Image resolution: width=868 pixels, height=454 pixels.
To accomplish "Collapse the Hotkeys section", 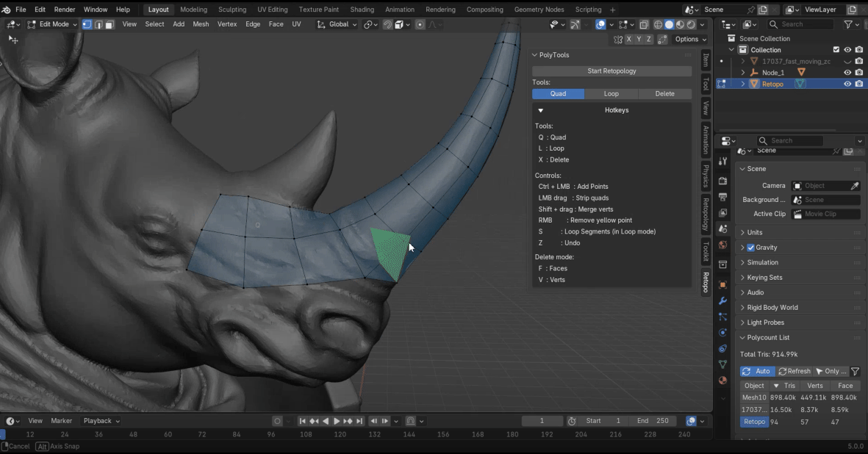I will click(x=541, y=110).
